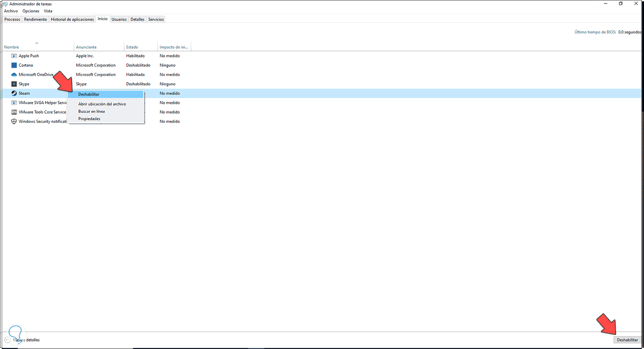Screen dimensions: 644x349
Task: Click Deshabilitado status in Cortana row
Action: click(138, 65)
